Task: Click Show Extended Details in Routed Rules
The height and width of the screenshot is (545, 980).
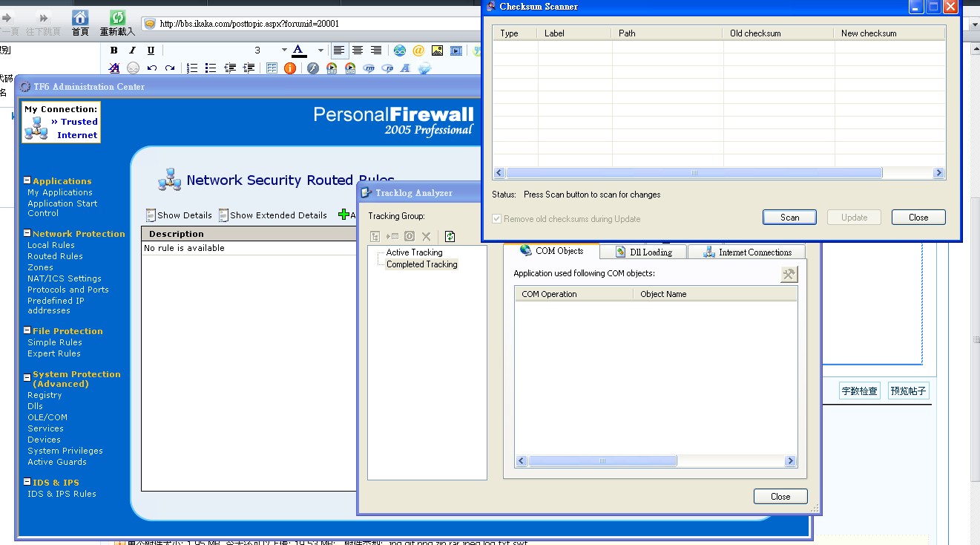Action: pyautogui.click(x=273, y=215)
